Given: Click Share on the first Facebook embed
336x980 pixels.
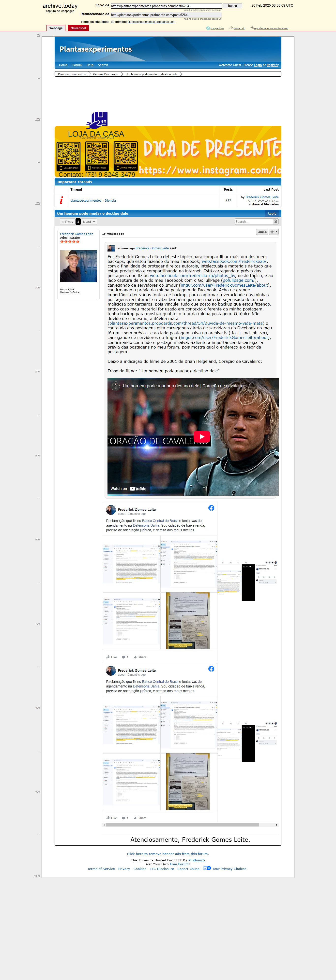Looking at the screenshot, I should coord(140,657).
